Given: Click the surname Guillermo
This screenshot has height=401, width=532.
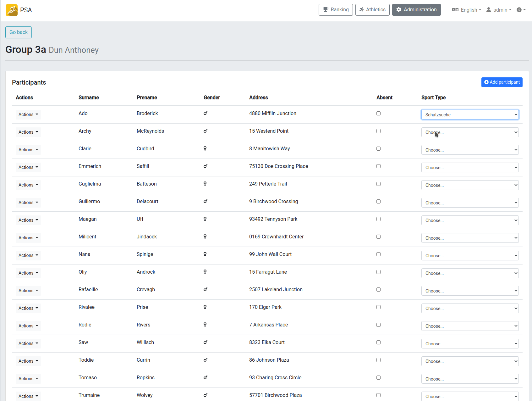Looking at the screenshot, I should (x=89, y=202).
